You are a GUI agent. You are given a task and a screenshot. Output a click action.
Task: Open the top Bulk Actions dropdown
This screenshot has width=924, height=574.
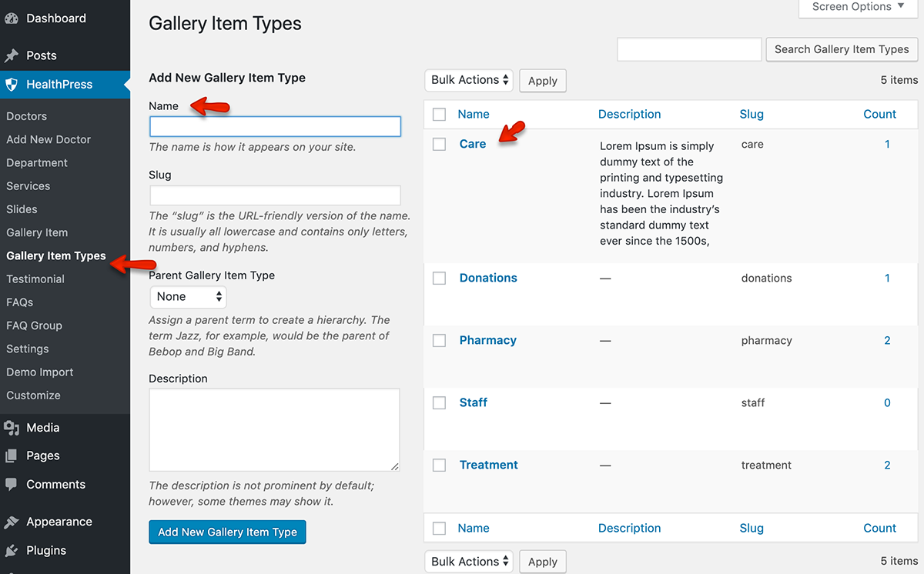[x=470, y=80]
